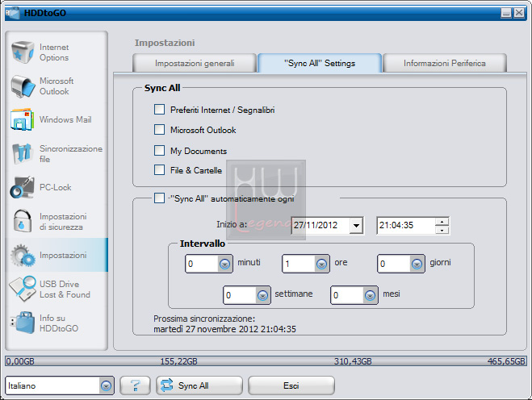The image size is (532, 400).
Task: Open the Italiano language dropdown
Action: [106, 385]
